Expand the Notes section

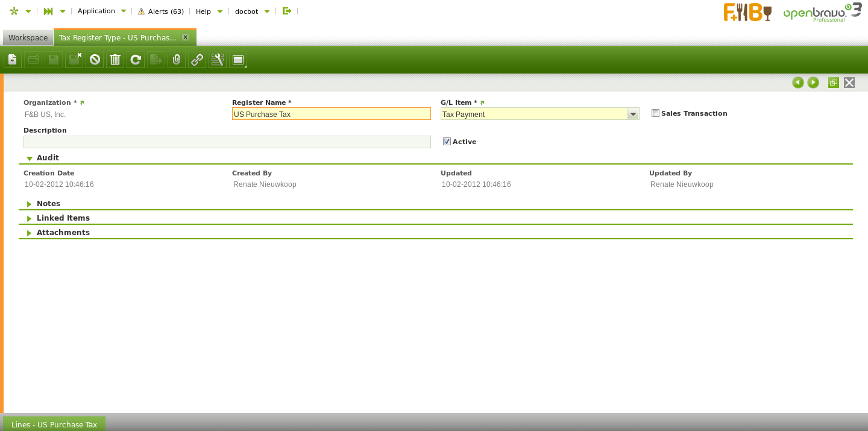click(x=30, y=204)
